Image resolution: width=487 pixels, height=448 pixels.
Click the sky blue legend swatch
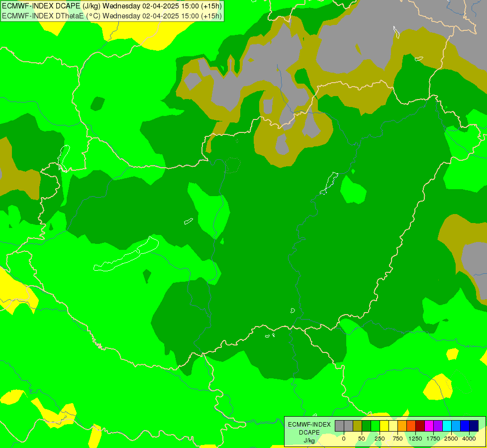point(456,426)
